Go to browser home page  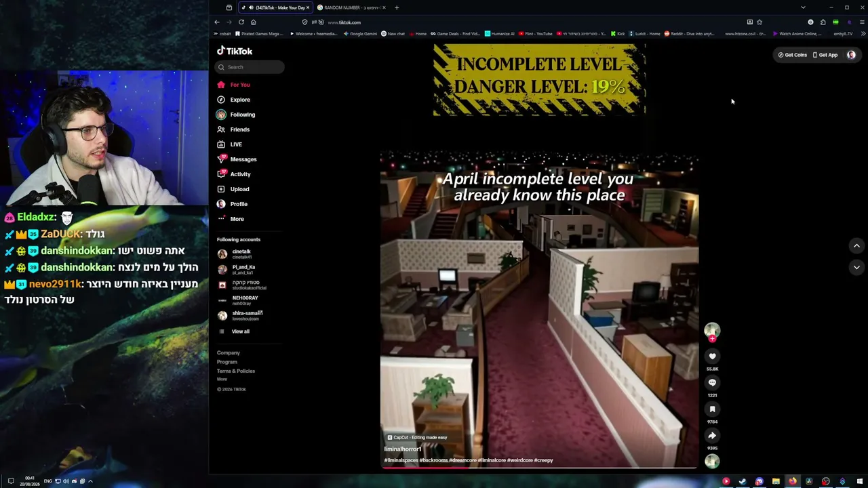(x=253, y=22)
